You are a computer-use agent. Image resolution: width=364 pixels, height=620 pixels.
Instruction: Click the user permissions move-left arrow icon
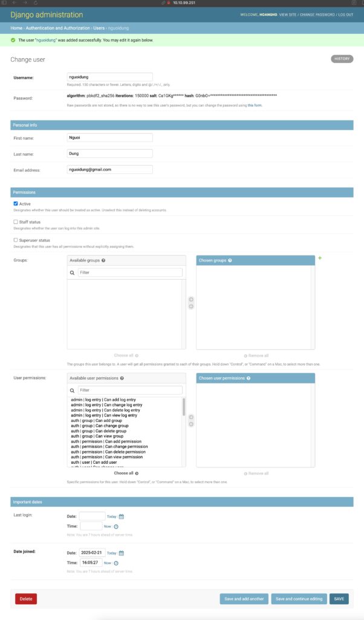[191, 424]
